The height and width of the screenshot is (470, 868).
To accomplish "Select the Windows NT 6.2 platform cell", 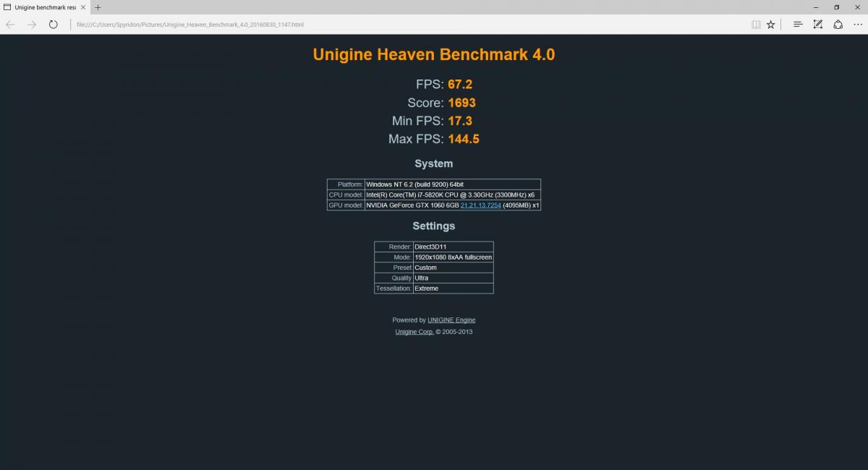I will [452, 184].
